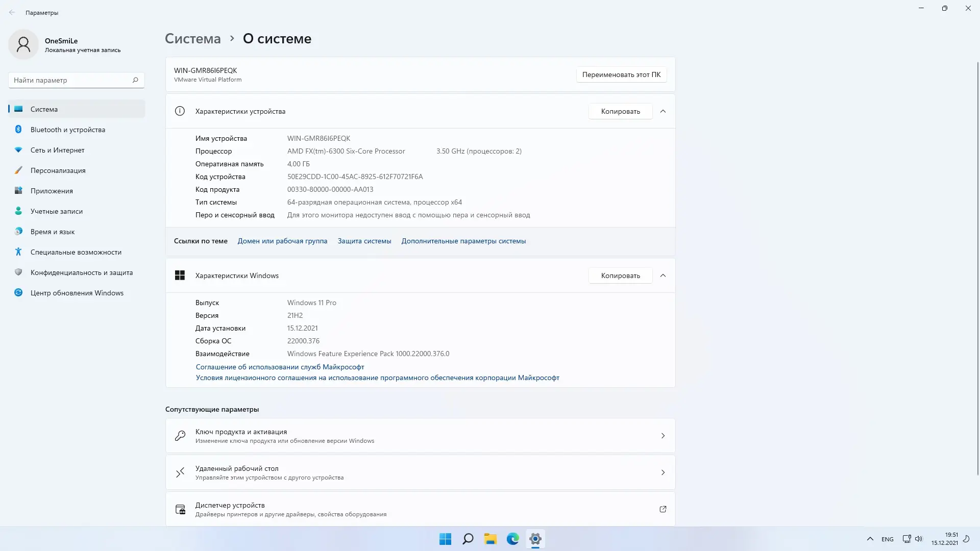This screenshot has width=980, height=551.
Task: Select Приложения in the sidebar menu
Action: point(52,191)
